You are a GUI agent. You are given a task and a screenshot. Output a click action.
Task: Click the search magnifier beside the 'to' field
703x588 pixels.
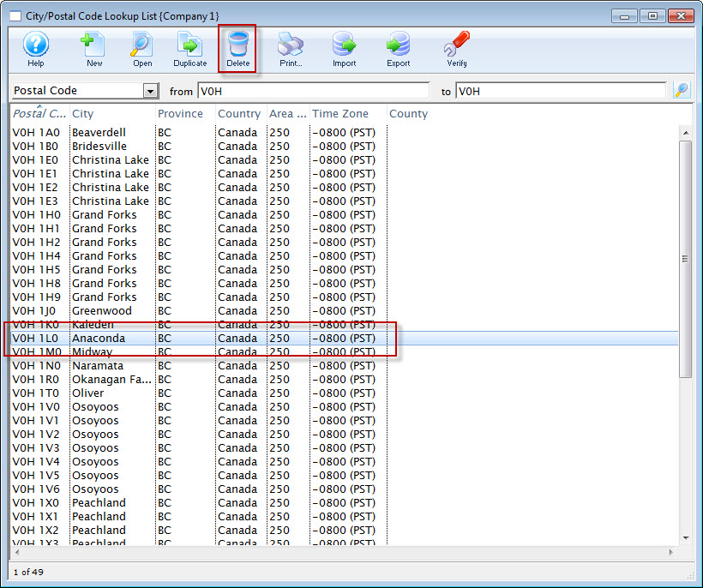point(682,91)
